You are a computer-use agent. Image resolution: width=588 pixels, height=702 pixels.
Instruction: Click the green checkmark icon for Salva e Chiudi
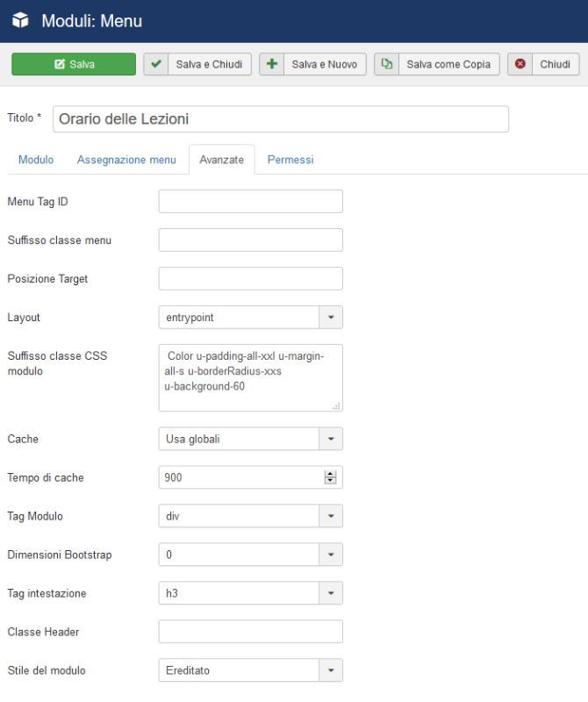click(156, 64)
